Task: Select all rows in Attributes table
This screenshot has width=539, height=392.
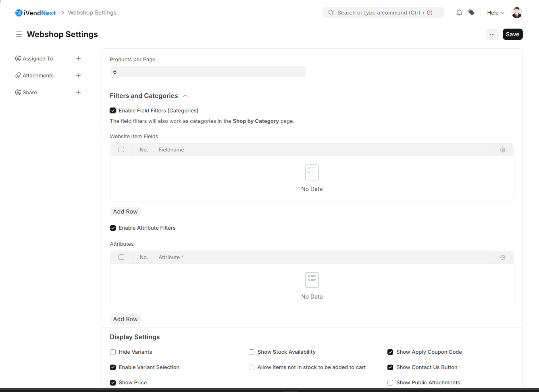Action: (121, 257)
